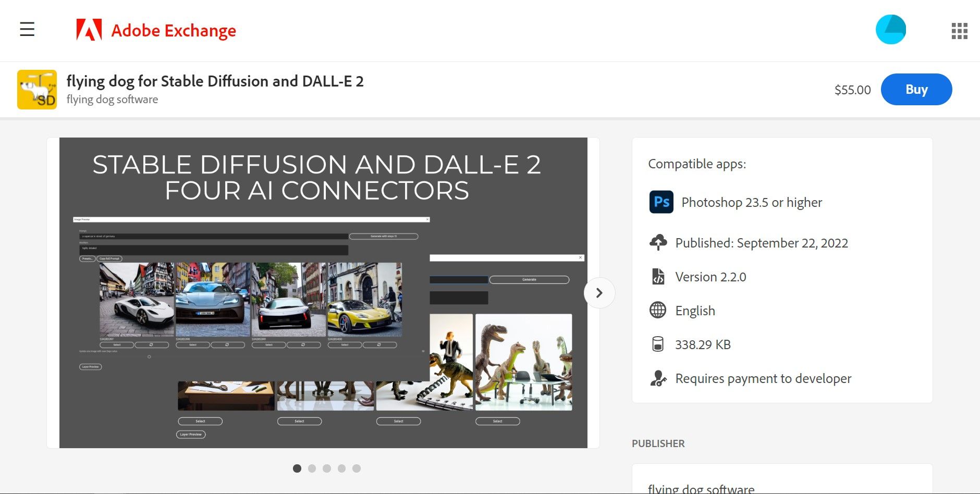Open the app launcher grid icon

click(x=959, y=30)
